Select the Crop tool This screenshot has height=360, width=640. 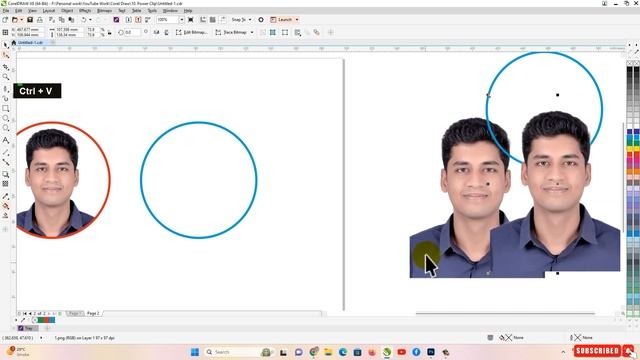point(6,67)
